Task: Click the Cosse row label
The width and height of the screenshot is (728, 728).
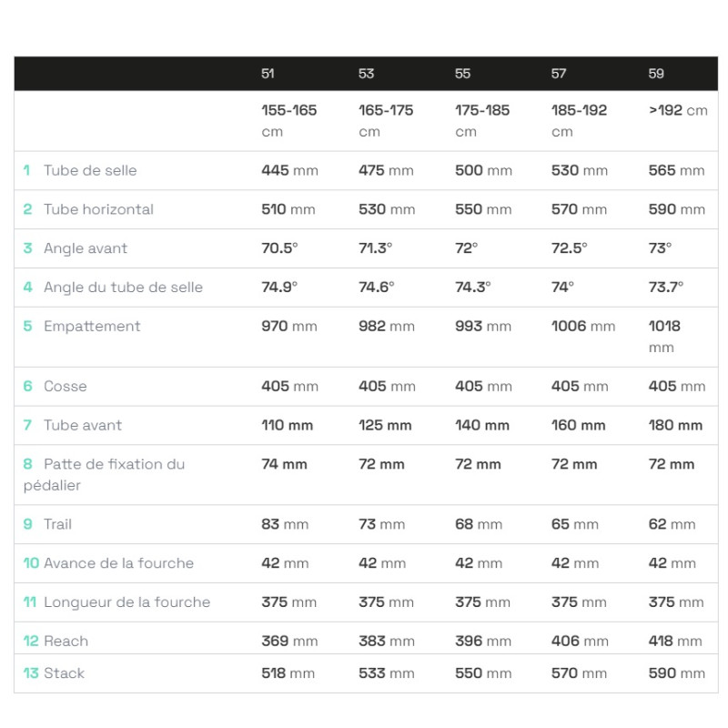Action: point(65,386)
